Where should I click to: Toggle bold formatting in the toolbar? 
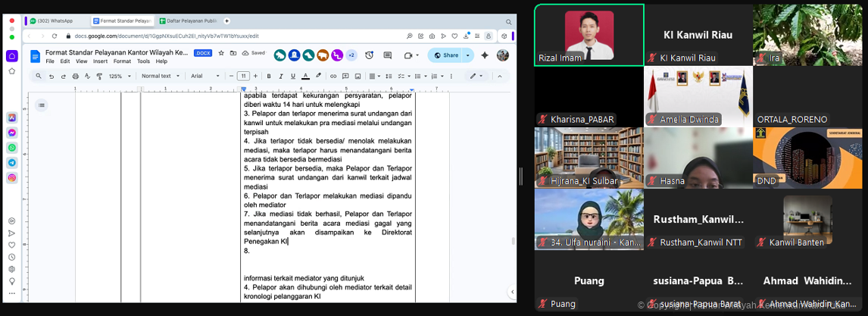click(269, 76)
